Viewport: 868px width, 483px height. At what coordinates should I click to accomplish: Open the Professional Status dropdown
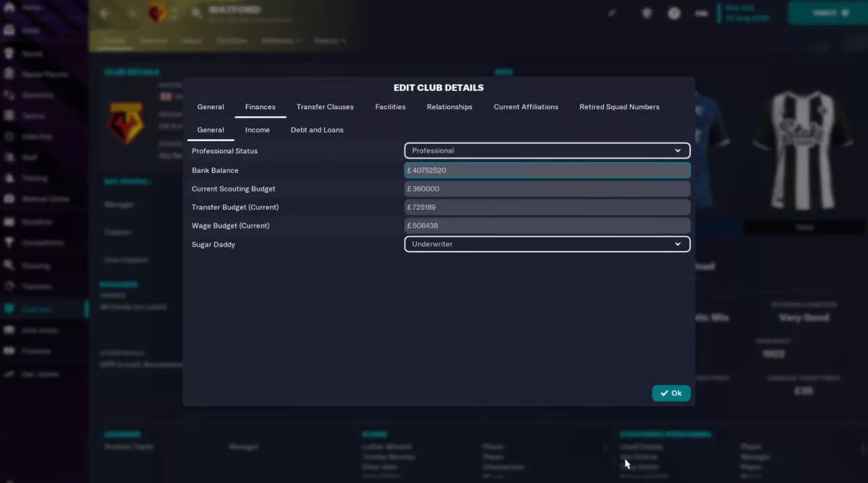click(x=547, y=151)
